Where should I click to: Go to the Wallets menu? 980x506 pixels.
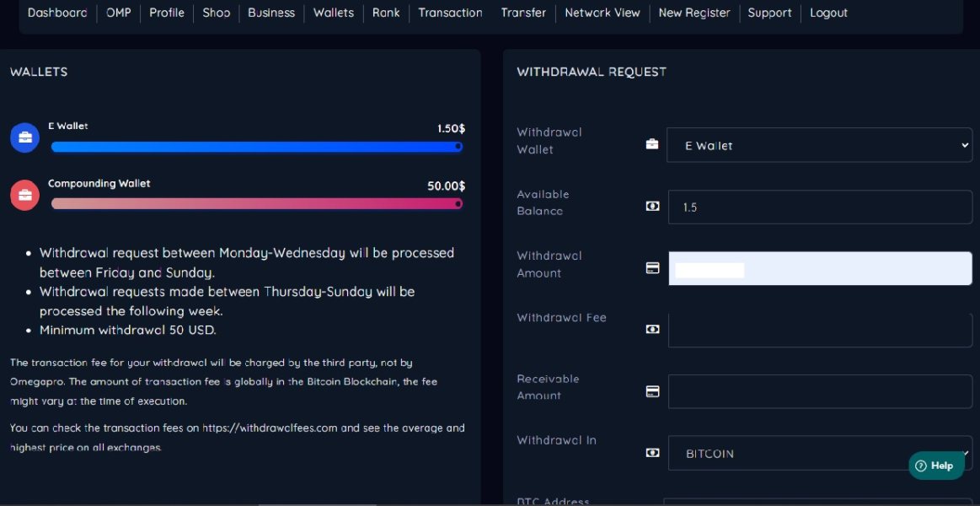point(334,13)
